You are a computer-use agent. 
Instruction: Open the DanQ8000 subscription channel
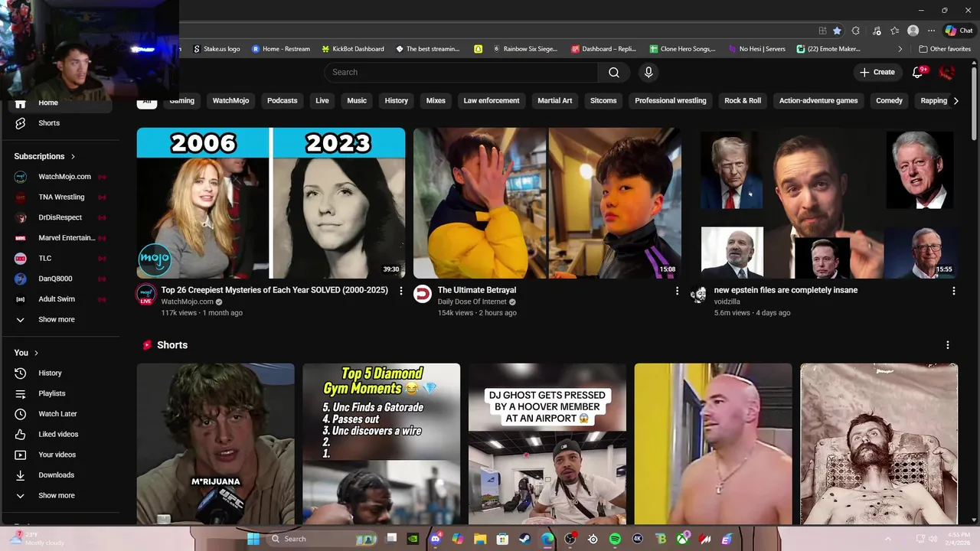[x=60, y=279]
